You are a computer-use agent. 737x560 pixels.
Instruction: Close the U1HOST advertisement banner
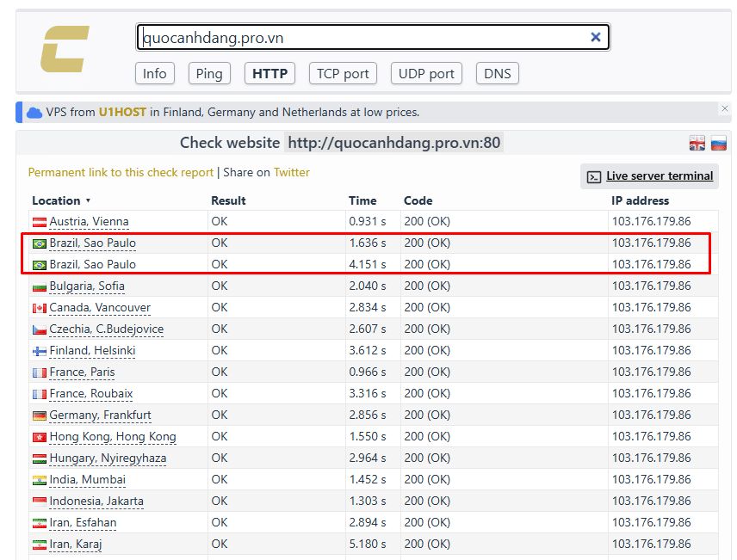(x=724, y=108)
